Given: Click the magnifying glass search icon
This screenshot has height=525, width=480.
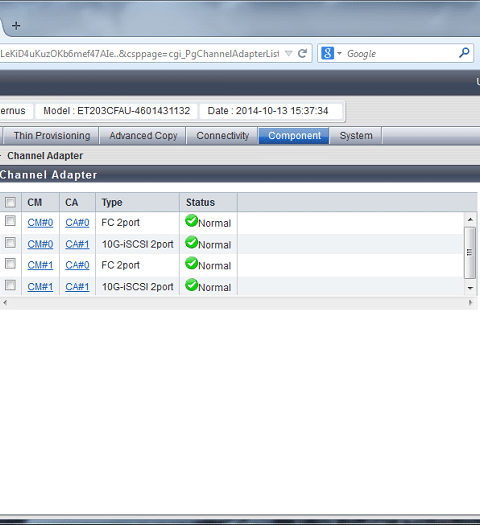Looking at the screenshot, I should point(464,53).
